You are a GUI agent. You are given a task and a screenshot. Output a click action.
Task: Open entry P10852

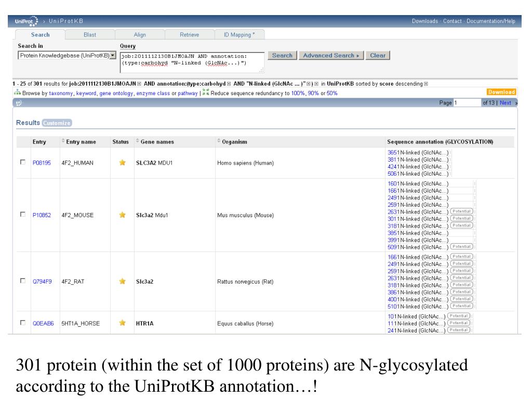tap(42, 215)
